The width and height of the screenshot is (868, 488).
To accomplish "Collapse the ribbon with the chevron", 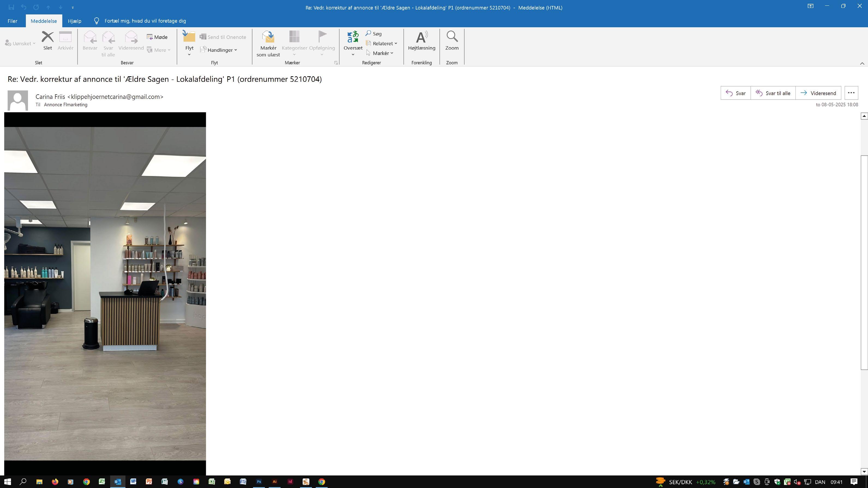I will (862, 63).
